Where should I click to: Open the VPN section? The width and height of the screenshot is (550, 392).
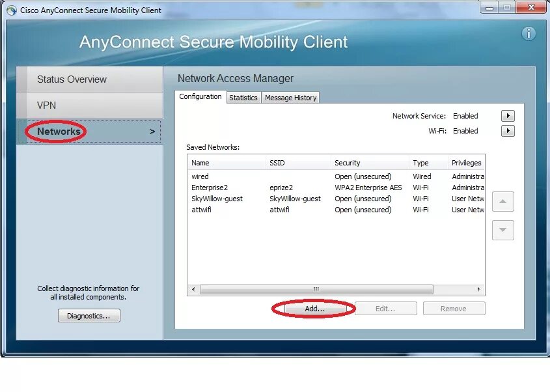tap(90, 105)
